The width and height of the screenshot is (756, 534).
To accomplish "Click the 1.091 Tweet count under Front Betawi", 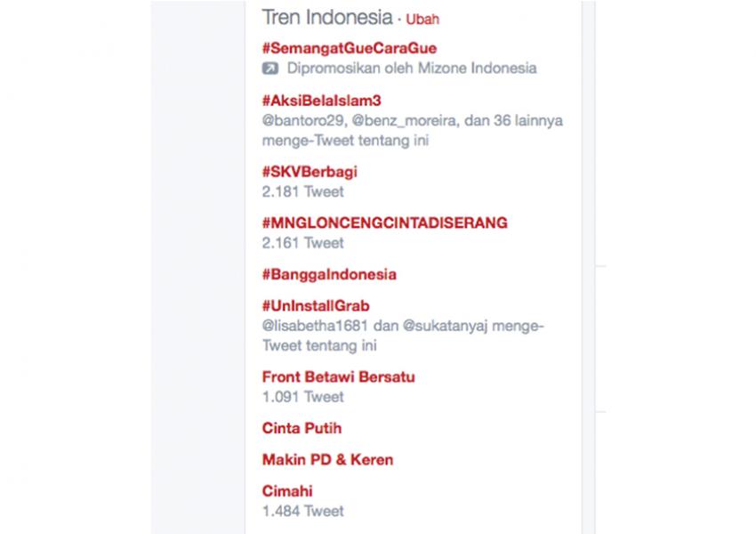I will tap(302, 397).
